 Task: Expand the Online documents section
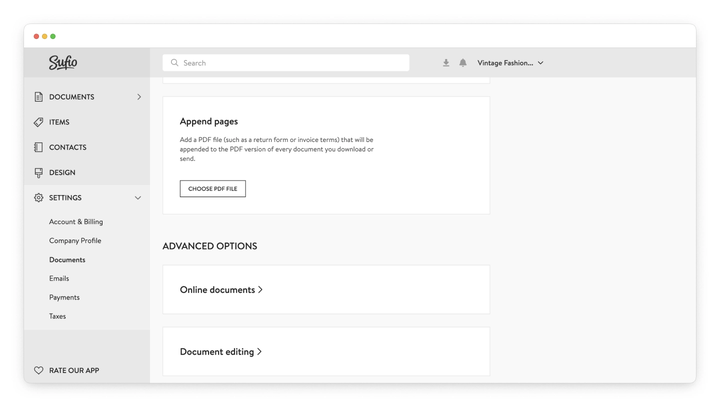pos(221,290)
